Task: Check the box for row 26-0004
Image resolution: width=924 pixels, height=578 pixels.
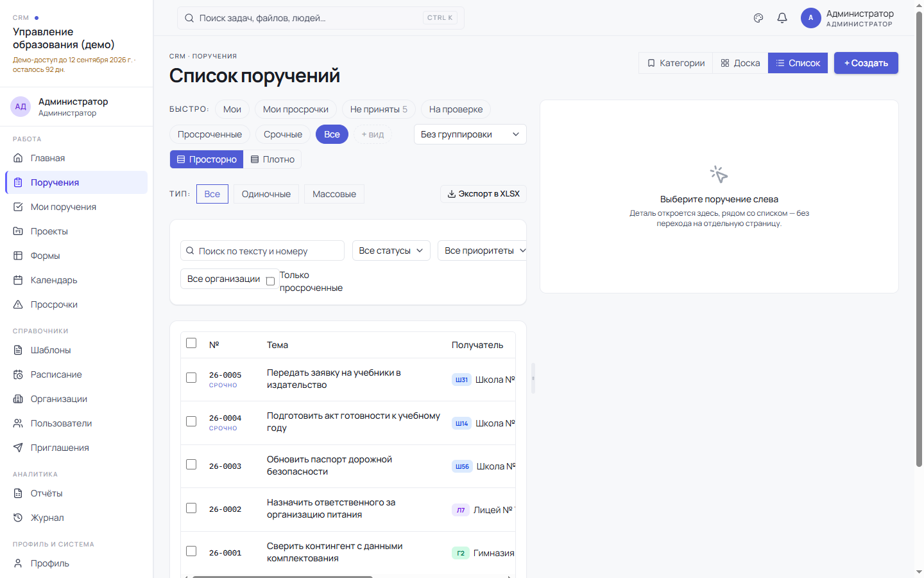Action: pyautogui.click(x=191, y=421)
